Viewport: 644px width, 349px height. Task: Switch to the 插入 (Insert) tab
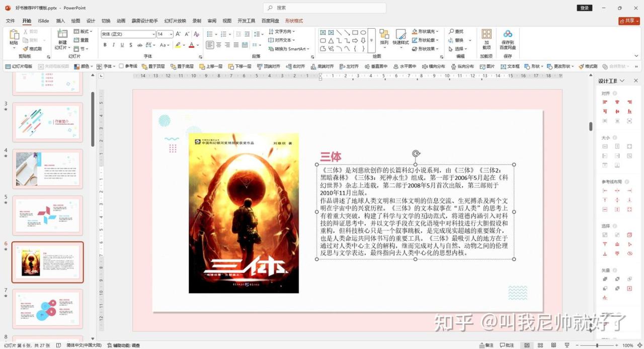tap(60, 21)
